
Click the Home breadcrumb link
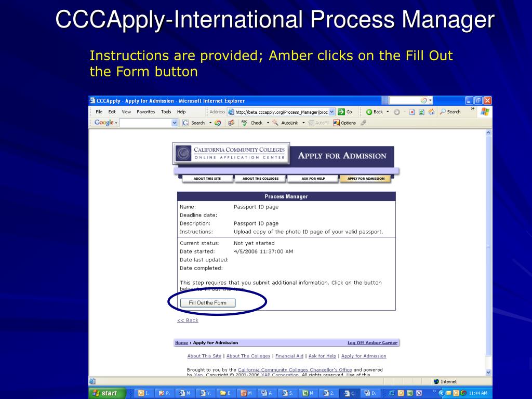[181, 343]
